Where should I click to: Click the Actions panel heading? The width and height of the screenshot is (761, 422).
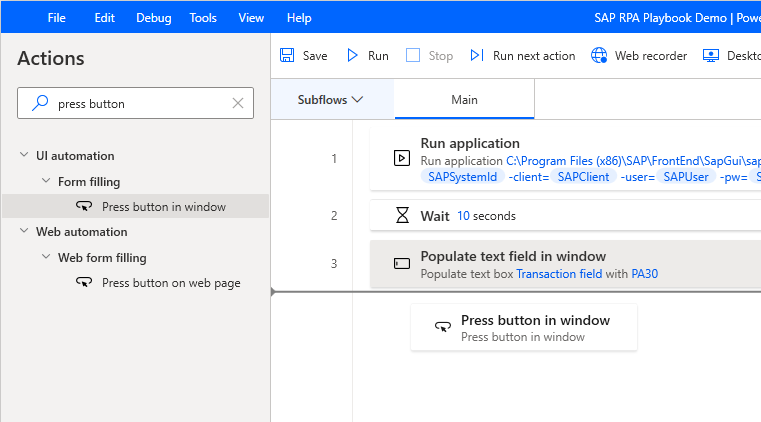point(51,58)
